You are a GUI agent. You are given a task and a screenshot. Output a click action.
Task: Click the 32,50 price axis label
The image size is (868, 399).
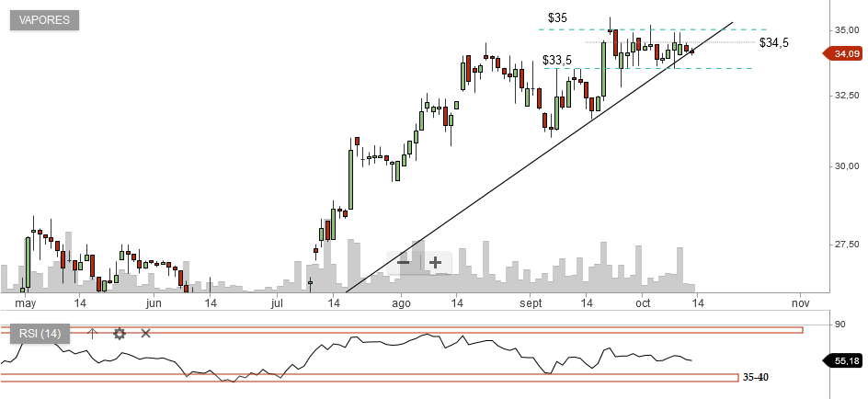(x=847, y=96)
